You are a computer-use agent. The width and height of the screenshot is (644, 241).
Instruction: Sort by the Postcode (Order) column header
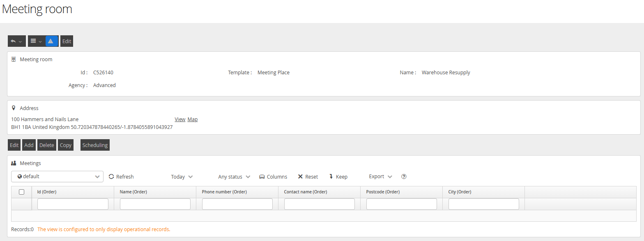click(x=383, y=192)
